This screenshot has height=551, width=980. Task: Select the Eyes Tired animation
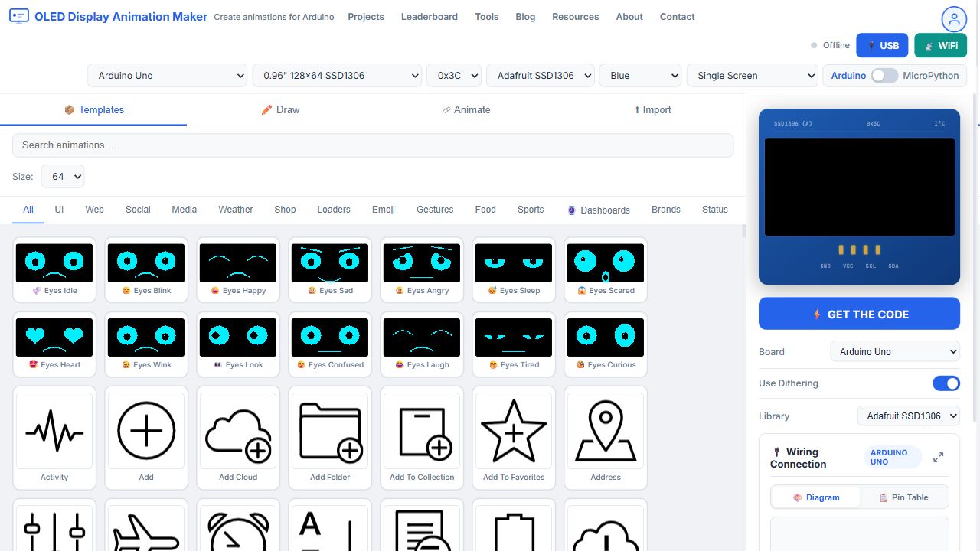coord(514,344)
